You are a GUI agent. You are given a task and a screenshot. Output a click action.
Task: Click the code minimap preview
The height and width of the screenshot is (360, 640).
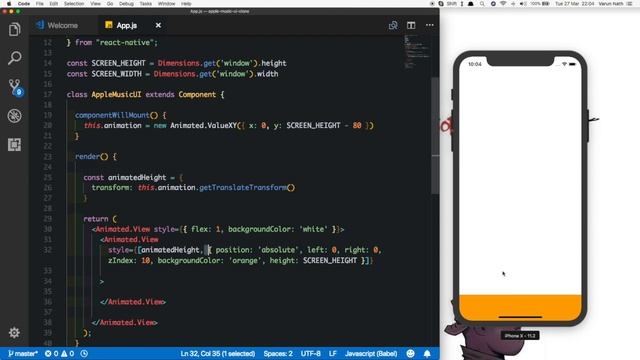(416, 52)
